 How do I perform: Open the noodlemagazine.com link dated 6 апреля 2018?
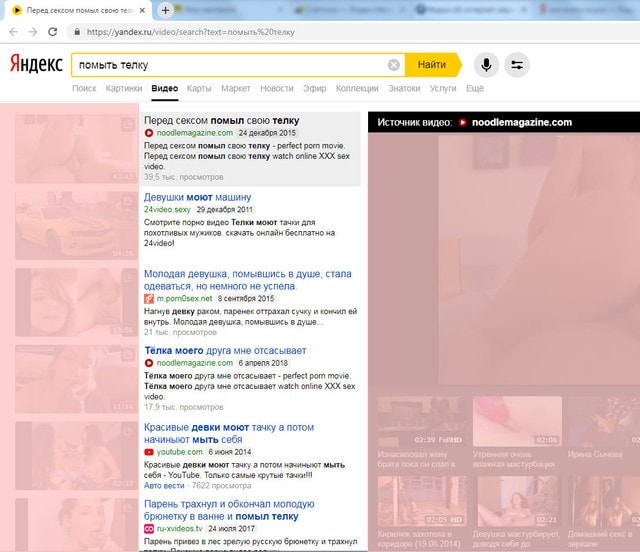[195, 363]
